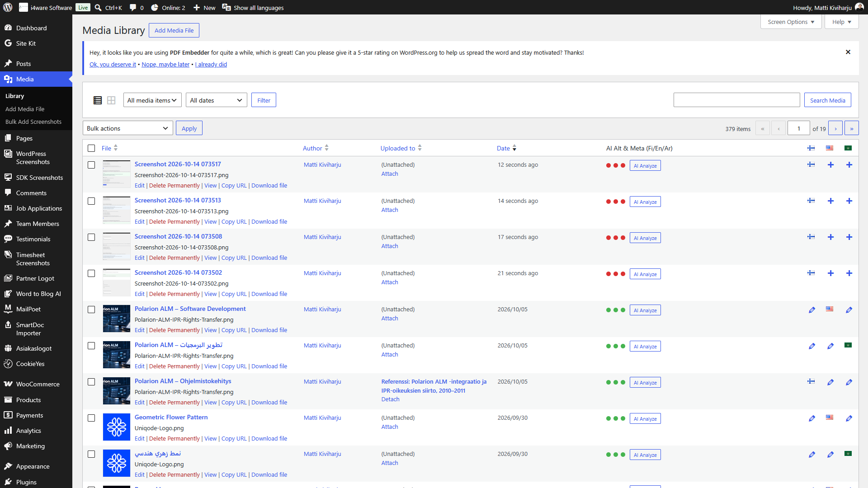Viewport: 868px width, 488px height.
Task: Click Arabic flag column header icon
Action: coord(848,148)
